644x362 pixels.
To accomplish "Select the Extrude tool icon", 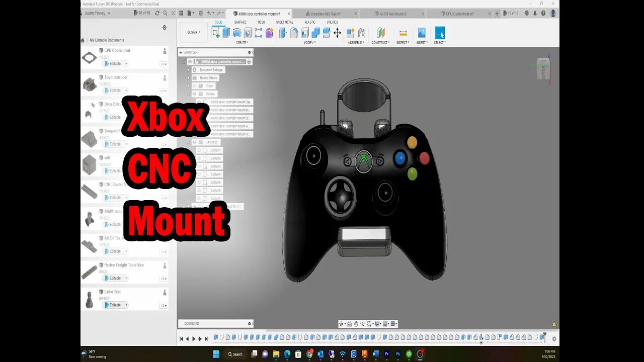I will coord(226,33).
